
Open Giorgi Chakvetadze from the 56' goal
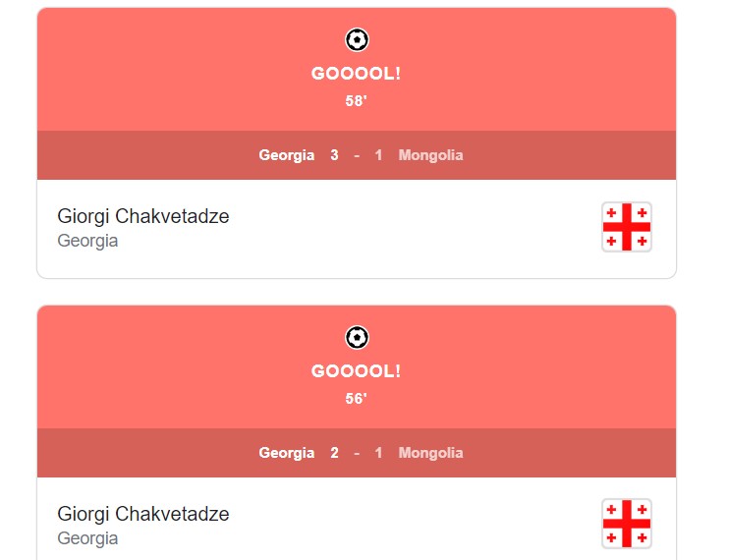pyautogui.click(x=143, y=514)
